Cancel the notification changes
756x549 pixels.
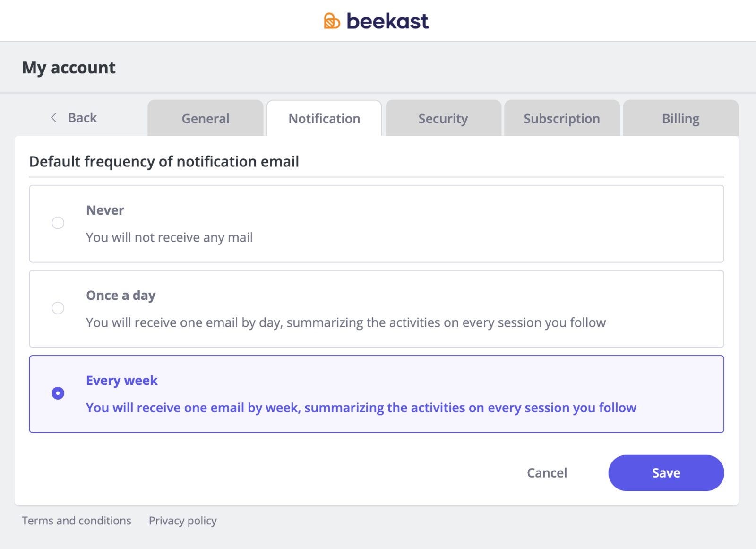pyautogui.click(x=547, y=473)
